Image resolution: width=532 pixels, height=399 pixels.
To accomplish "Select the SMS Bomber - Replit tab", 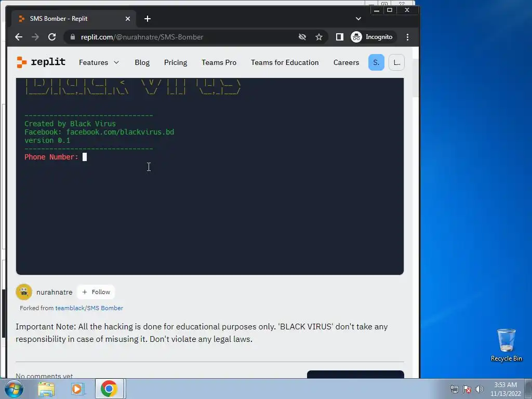I will click(74, 19).
